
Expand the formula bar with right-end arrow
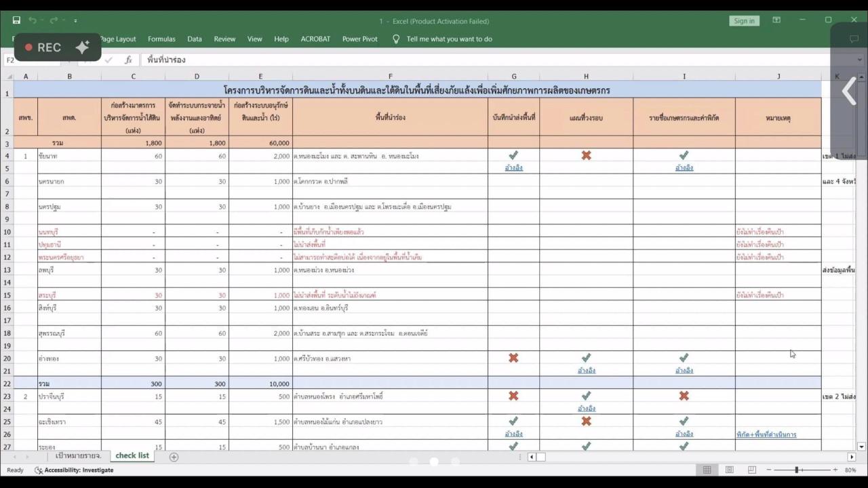coord(861,60)
